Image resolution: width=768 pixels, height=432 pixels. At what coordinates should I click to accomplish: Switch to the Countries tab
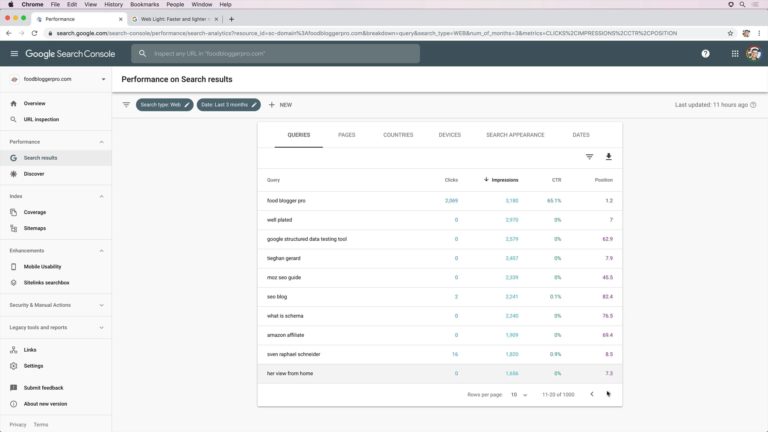pos(398,135)
